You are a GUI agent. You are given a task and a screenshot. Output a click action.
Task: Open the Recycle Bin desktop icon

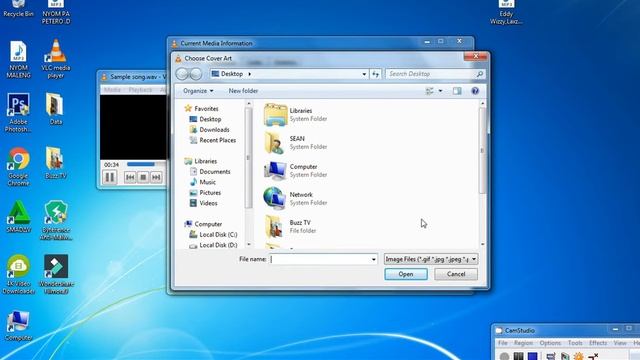click(18, 8)
